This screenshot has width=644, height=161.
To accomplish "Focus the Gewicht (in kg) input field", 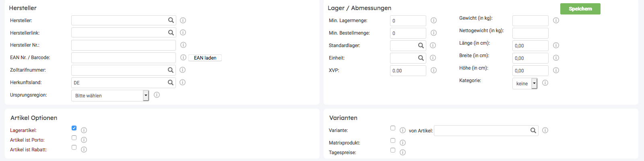I will click(x=530, y=21).
